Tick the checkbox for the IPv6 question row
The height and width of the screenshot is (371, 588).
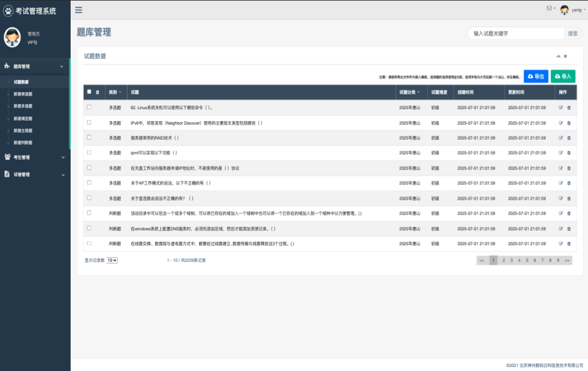(89, 122)
